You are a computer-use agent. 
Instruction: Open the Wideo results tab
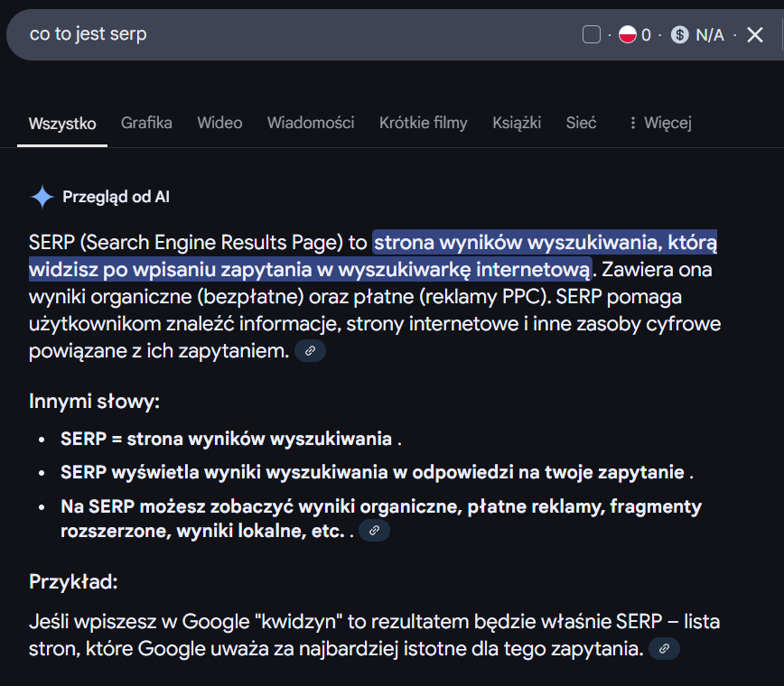tap(219, 123)
